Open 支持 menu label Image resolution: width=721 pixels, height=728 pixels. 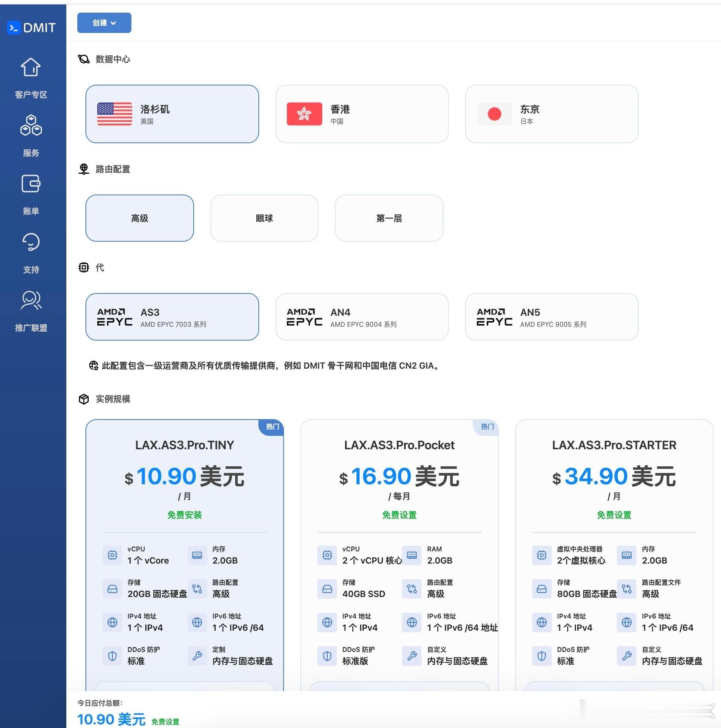click(31, 270)
